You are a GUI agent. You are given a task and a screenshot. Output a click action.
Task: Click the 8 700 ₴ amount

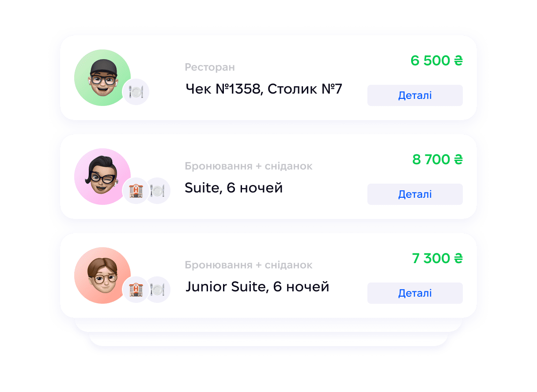437,159
